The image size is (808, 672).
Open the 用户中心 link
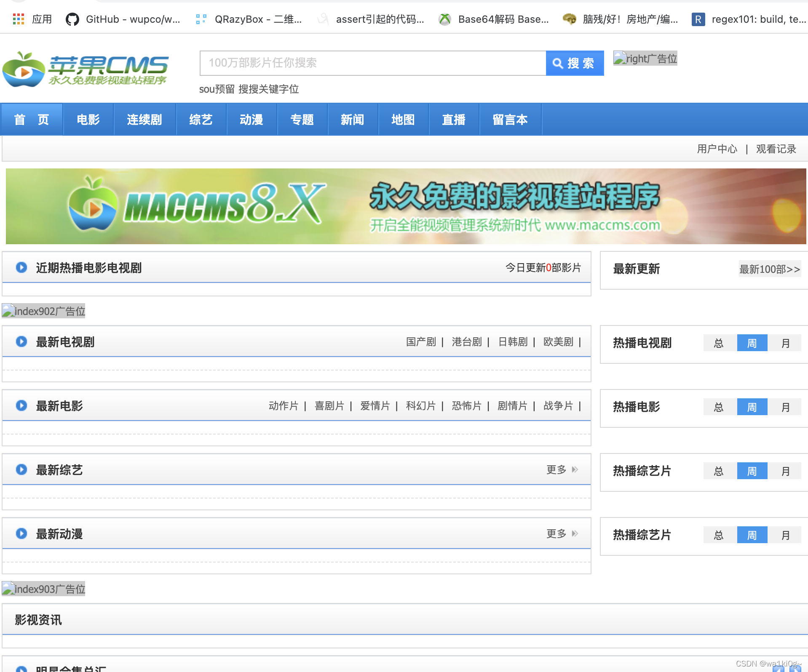pyautogui.click(x=717, y=149)
